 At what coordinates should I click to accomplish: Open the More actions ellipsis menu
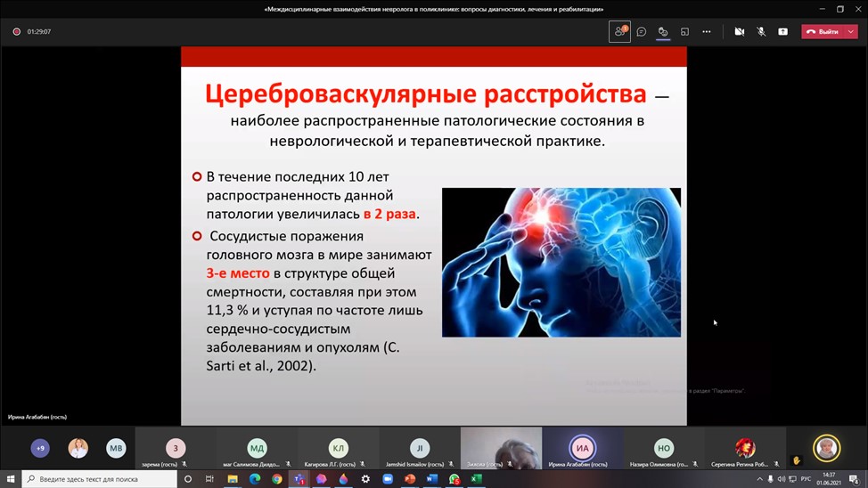707,31
